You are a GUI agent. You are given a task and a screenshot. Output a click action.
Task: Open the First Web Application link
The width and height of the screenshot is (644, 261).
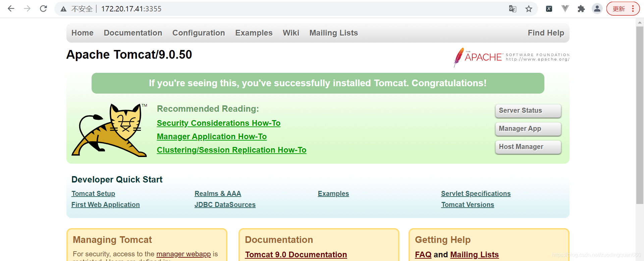106,205
